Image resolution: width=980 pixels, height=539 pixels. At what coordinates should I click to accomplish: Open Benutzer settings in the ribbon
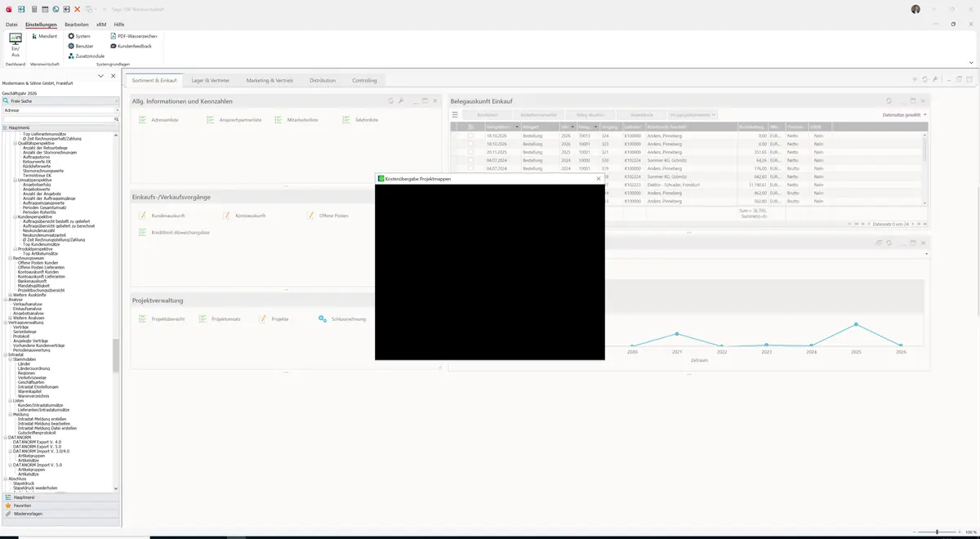80,46
